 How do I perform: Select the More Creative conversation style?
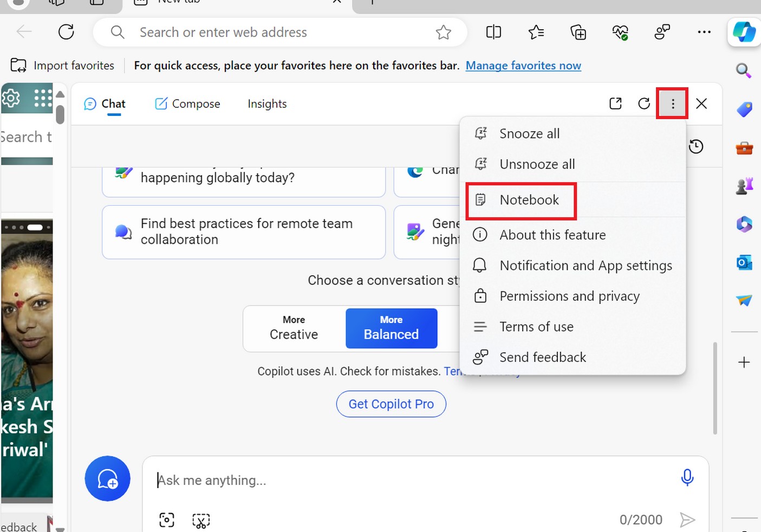click(293, 328)
